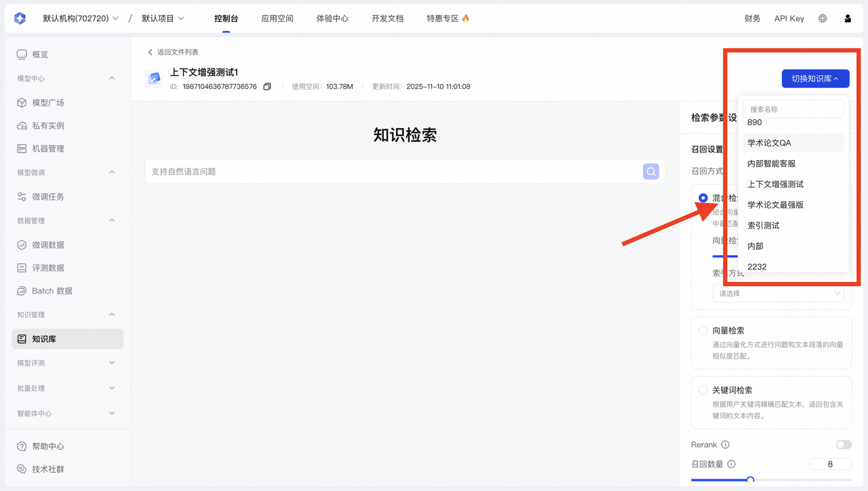868x491 pixels.
Task: Select the 关键词检索 radio option
Action: (x=703, y=390)
